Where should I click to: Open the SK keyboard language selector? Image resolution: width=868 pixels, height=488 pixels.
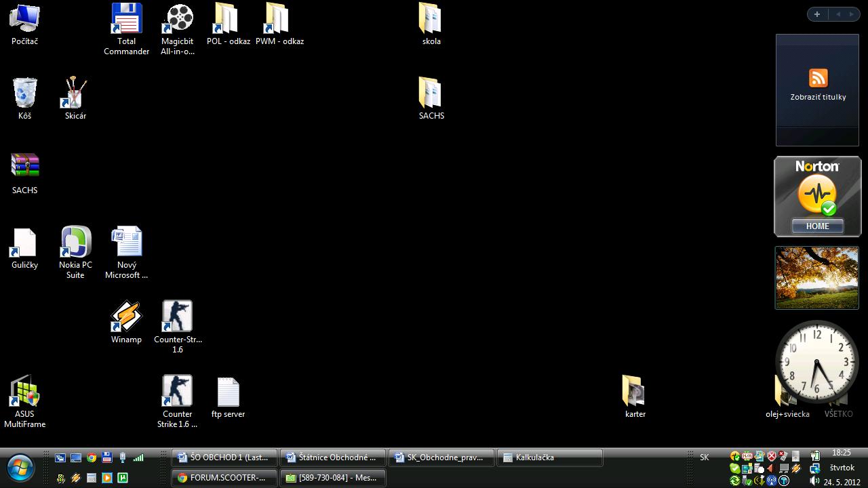704,457
